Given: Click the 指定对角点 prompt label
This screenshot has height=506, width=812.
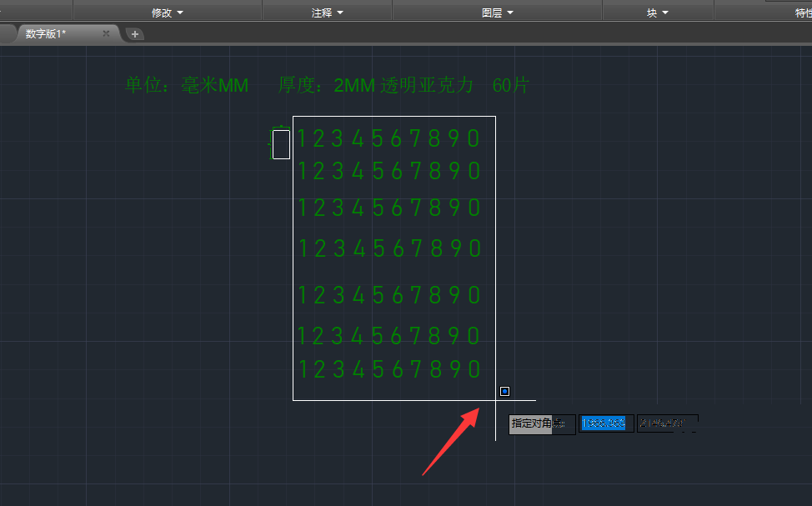Looking at the screenshot, I should point(542,424).
